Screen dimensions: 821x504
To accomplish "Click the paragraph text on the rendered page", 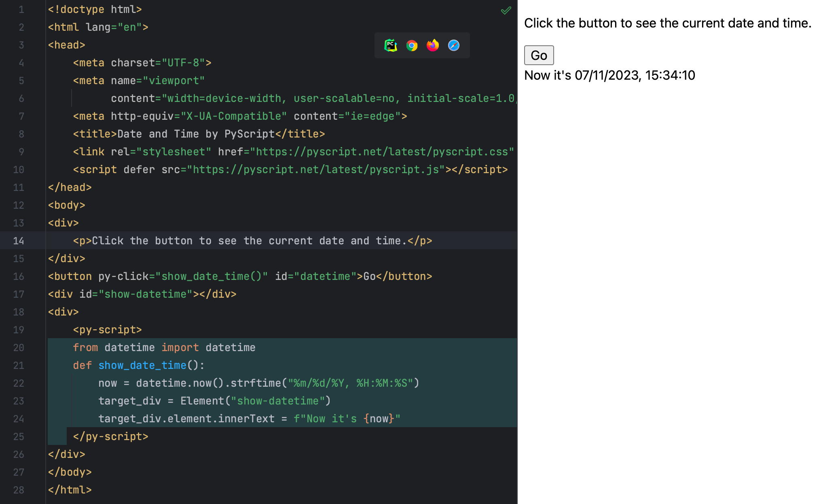I will point(667,23).
